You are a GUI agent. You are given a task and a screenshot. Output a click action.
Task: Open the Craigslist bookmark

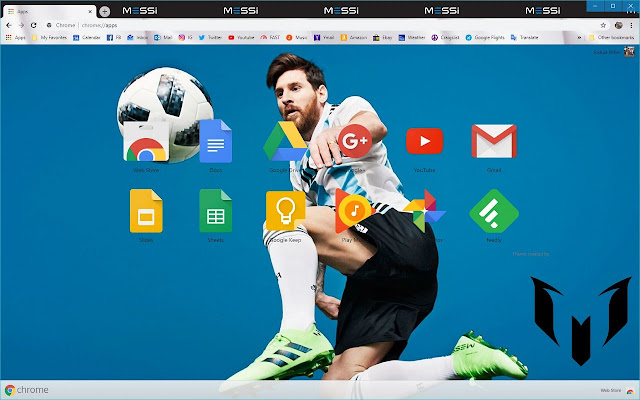[446, 38]
